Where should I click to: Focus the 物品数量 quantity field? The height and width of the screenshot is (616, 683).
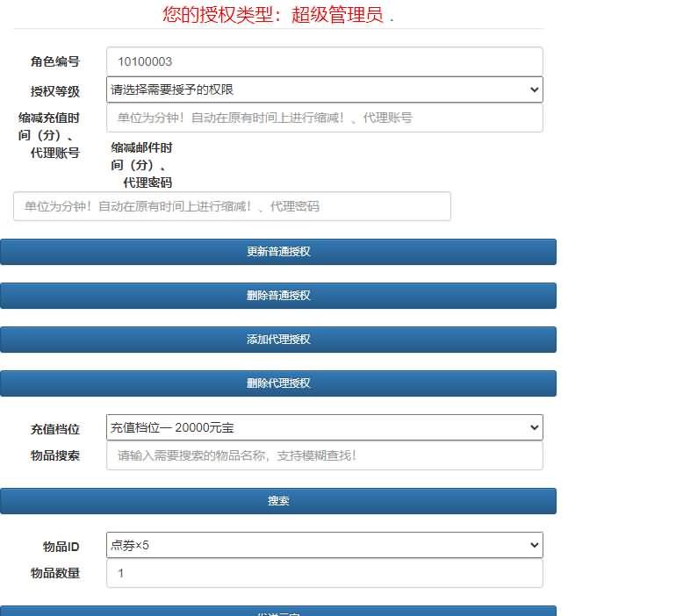coord(324,573)
